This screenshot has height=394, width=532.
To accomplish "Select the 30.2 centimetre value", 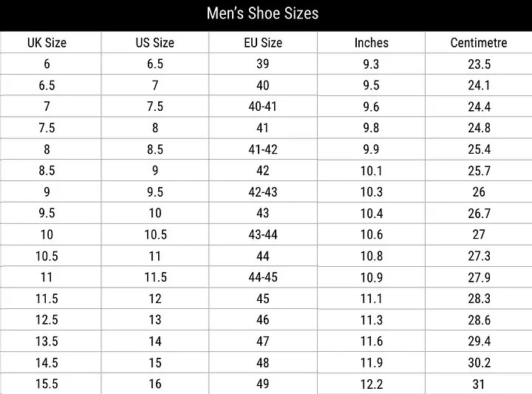I will (x=479, y=363).
